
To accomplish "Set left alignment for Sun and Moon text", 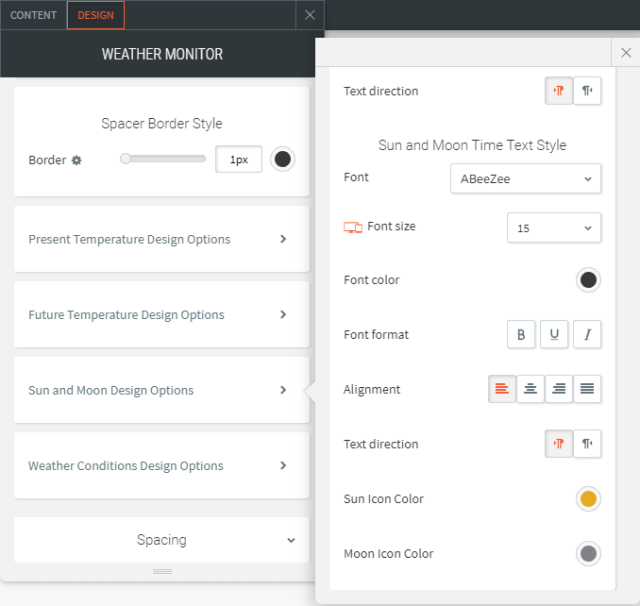I will (503, 390).
